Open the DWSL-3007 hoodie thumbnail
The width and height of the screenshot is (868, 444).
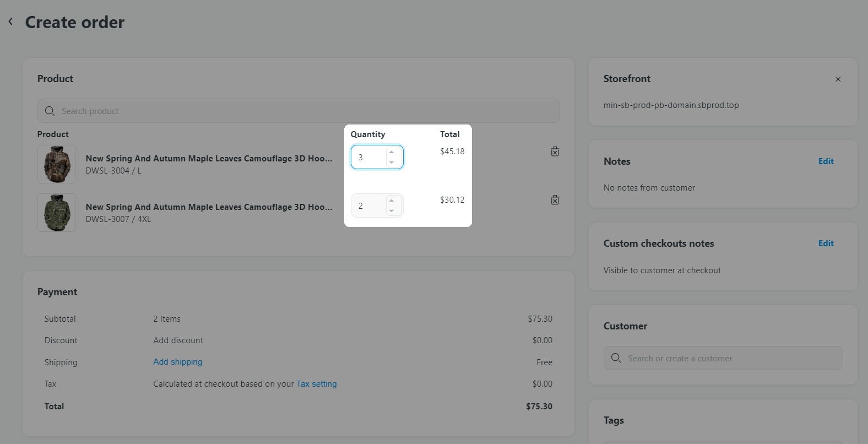point(57,213)
